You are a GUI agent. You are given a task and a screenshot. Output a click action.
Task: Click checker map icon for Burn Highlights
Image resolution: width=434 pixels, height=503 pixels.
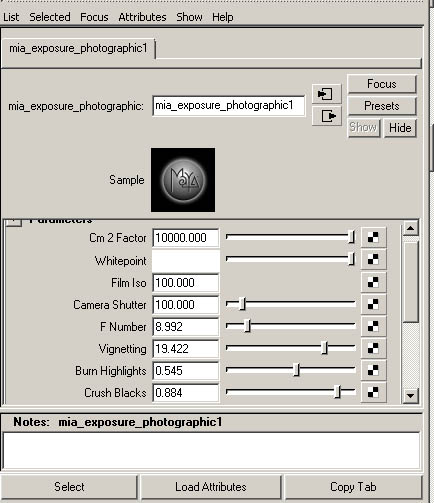pyautogui.click(x=373, y=370)
